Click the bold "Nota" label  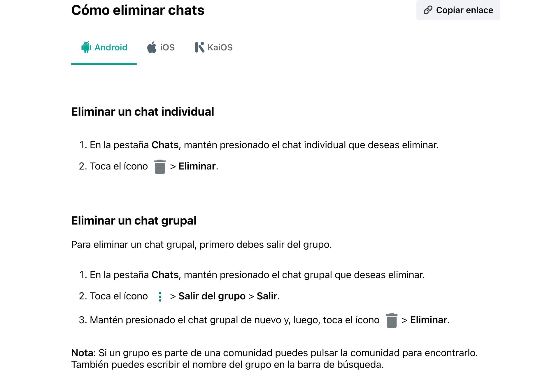coord(82,353)
